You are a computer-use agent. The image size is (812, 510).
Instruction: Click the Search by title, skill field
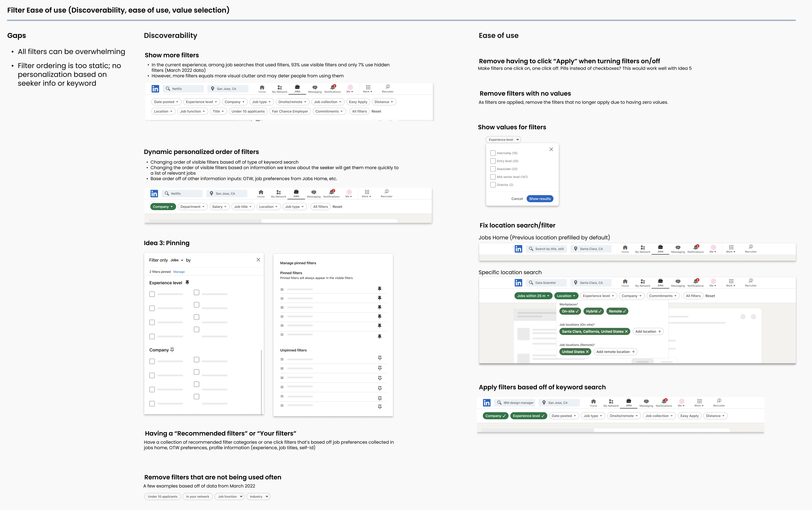point(546,249)
